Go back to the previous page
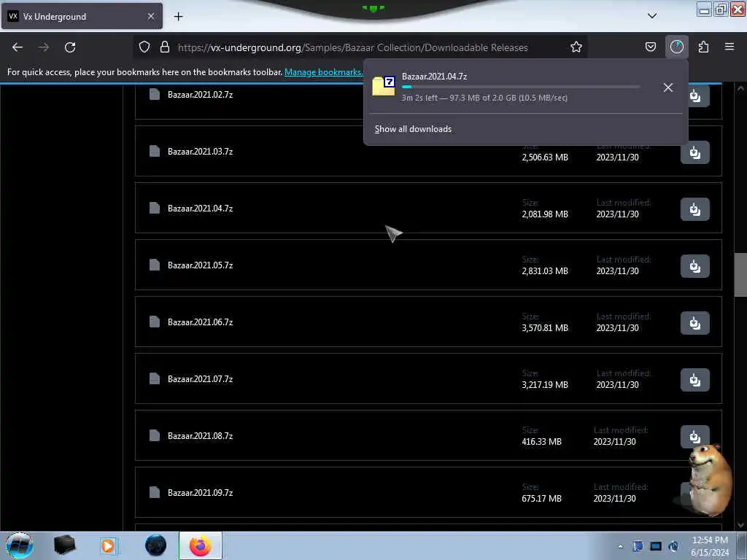747x560 pixels. click(x=18, y=47)
